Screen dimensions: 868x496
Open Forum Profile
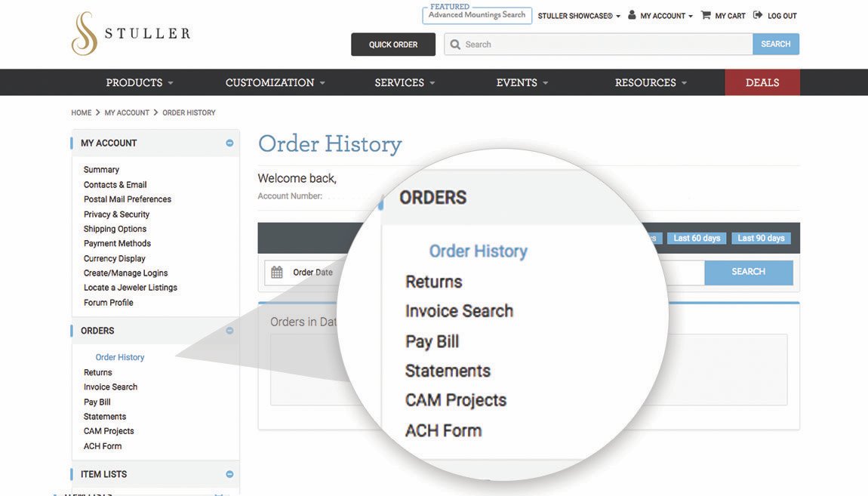109,302
